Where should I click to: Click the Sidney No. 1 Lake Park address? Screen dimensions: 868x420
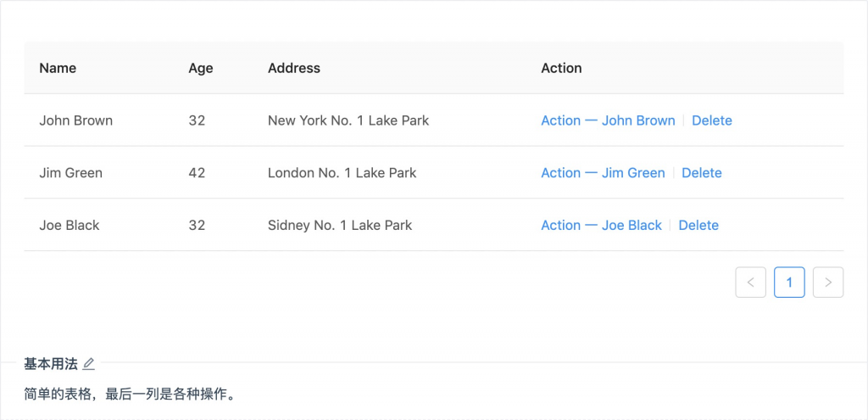point(340,226)
